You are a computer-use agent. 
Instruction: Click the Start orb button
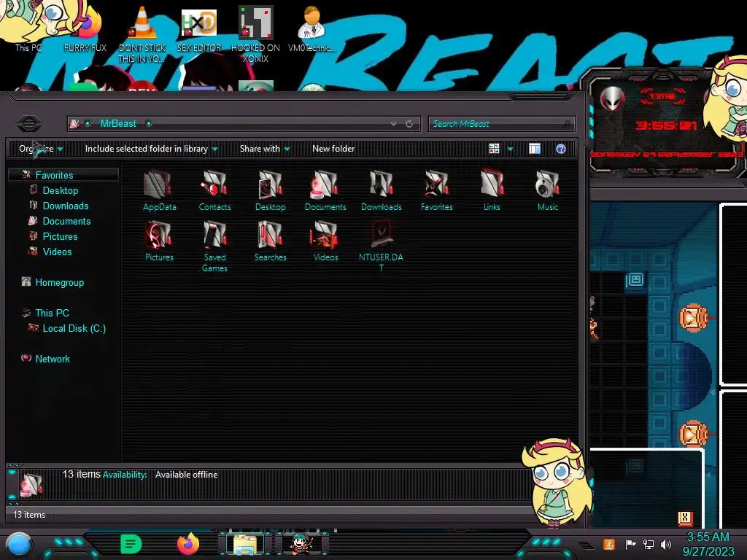coord(19,545)
